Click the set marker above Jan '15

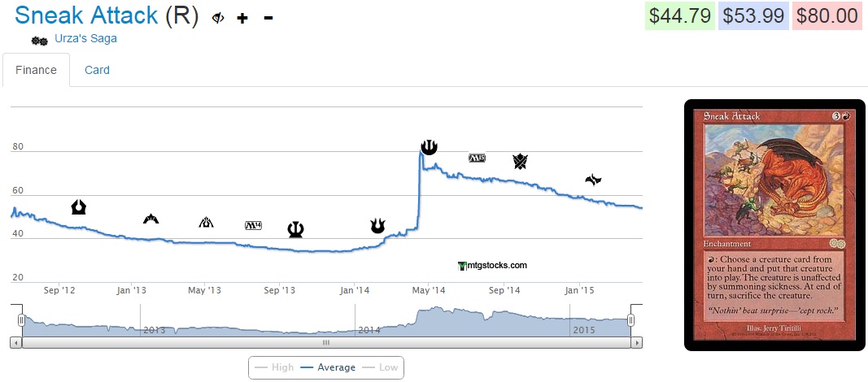pyautogui.click(x=594, y=180)
